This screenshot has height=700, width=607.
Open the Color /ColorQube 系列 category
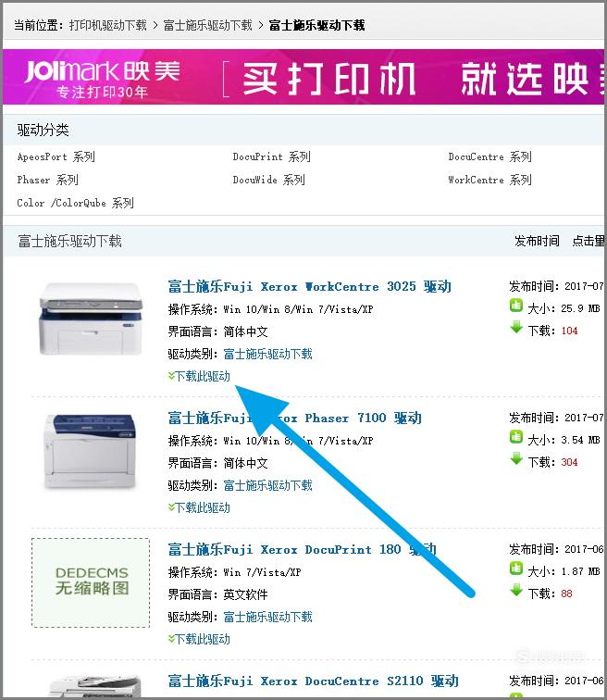click(x=75, y=203)
